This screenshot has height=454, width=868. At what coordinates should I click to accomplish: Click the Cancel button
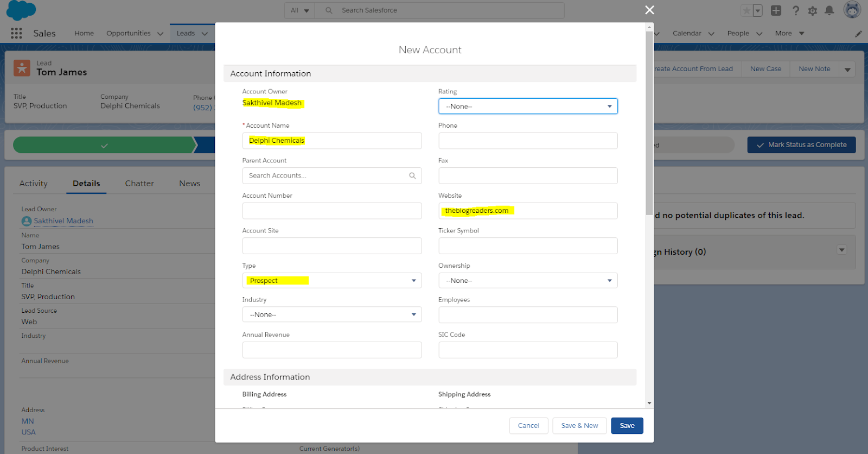[x=528, y=426]
